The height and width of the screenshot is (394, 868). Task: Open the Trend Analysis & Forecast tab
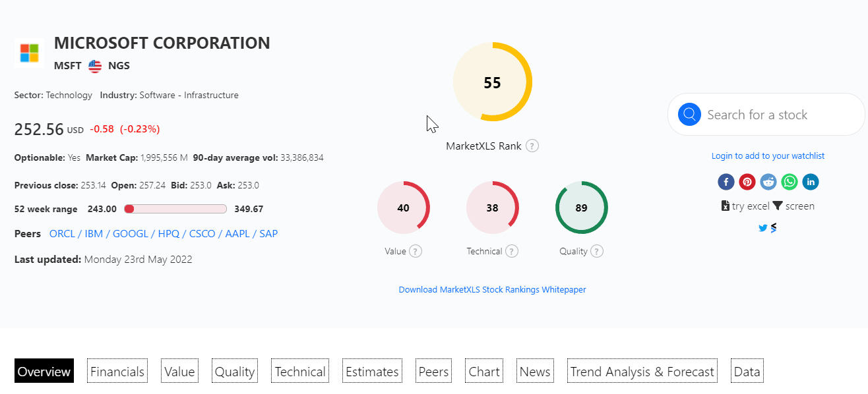coord(642,372)
